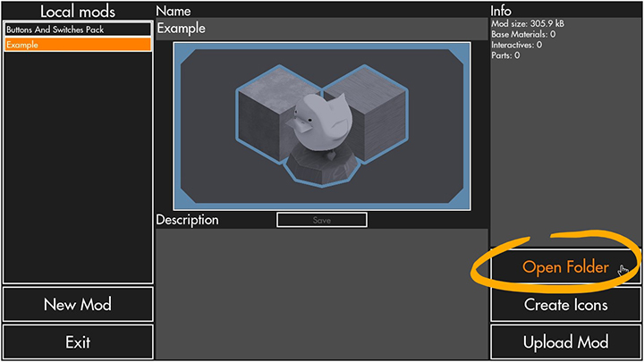
Task: Exit the mod tool
Action: click(78, 341)
